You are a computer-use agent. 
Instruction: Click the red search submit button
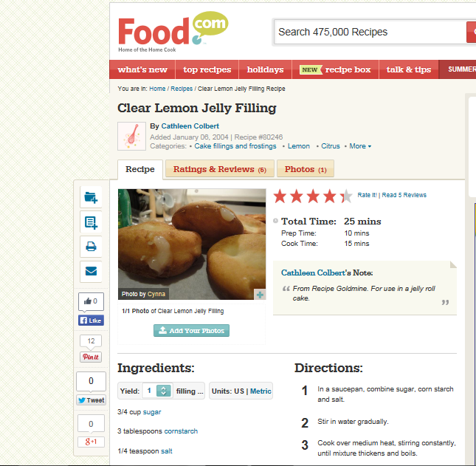click(472, 32)
